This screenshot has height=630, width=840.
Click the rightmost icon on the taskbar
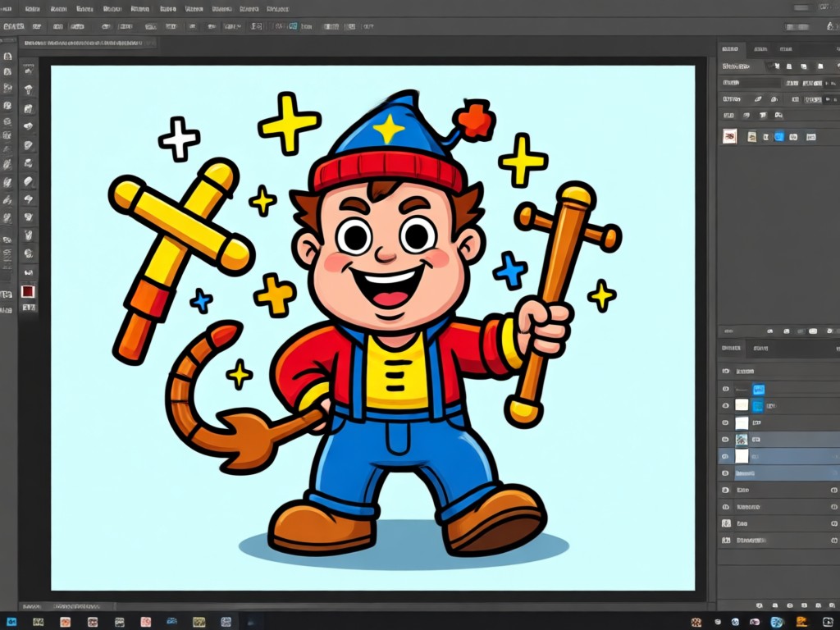829,622
